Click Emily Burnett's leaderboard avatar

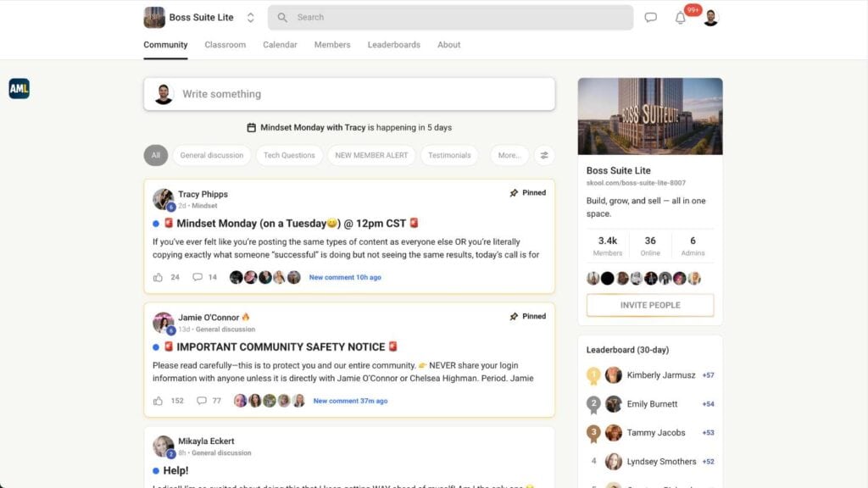(613, 404)
